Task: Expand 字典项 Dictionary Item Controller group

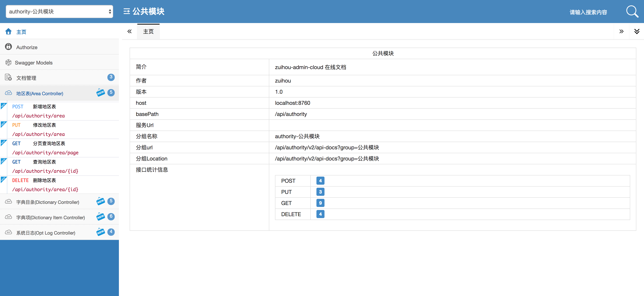Action: (x=50, y=217)
